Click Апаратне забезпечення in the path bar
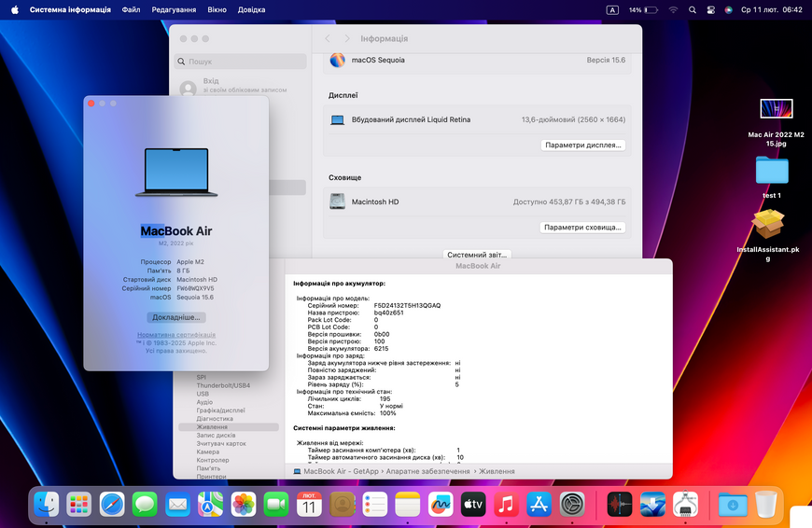 point(427,472)
